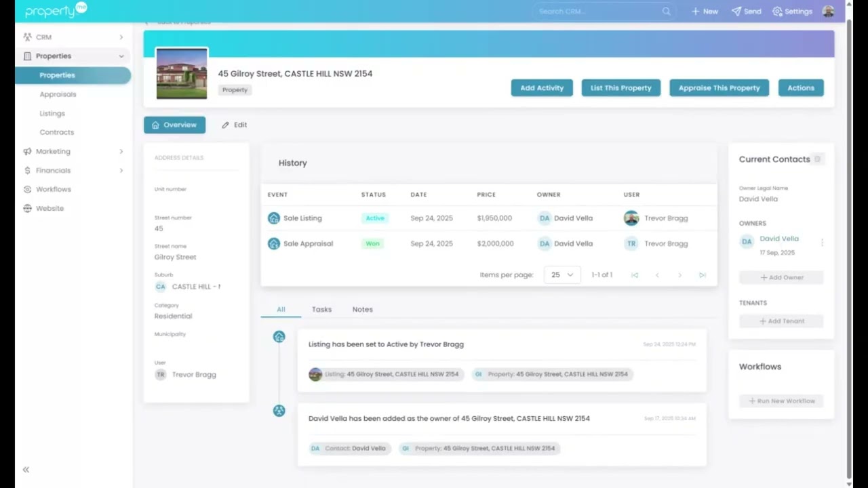Click the Marketing megaphone icon

[27, 151]
